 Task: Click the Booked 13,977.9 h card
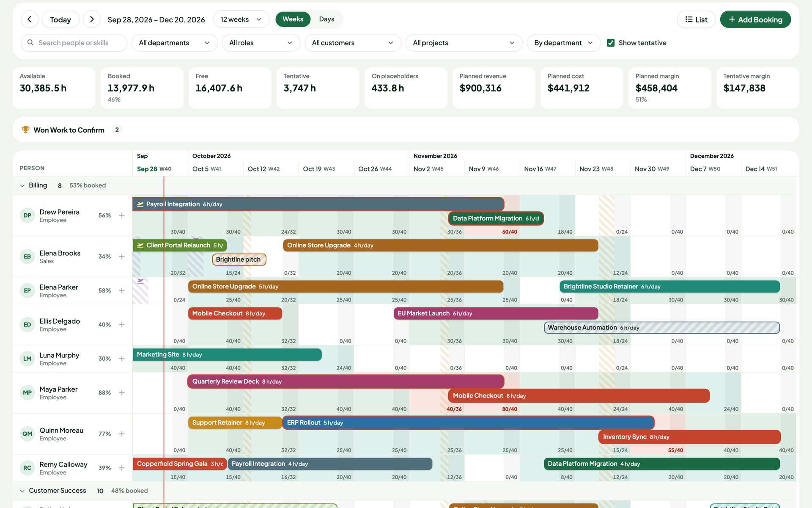point(142,88)
